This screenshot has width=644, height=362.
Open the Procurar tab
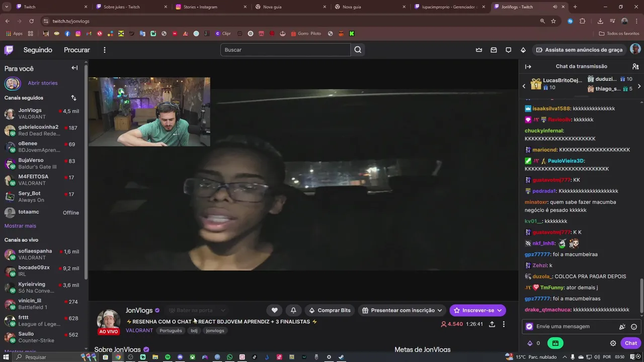tap(77, 50)
